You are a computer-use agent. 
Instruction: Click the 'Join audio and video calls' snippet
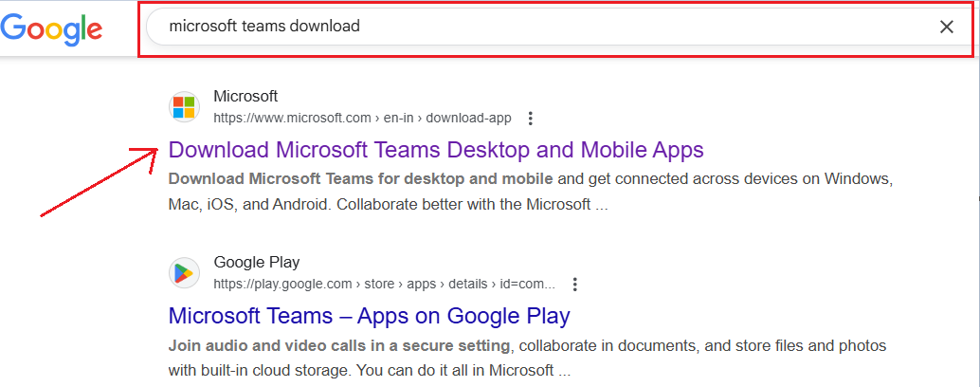(528, 359)
